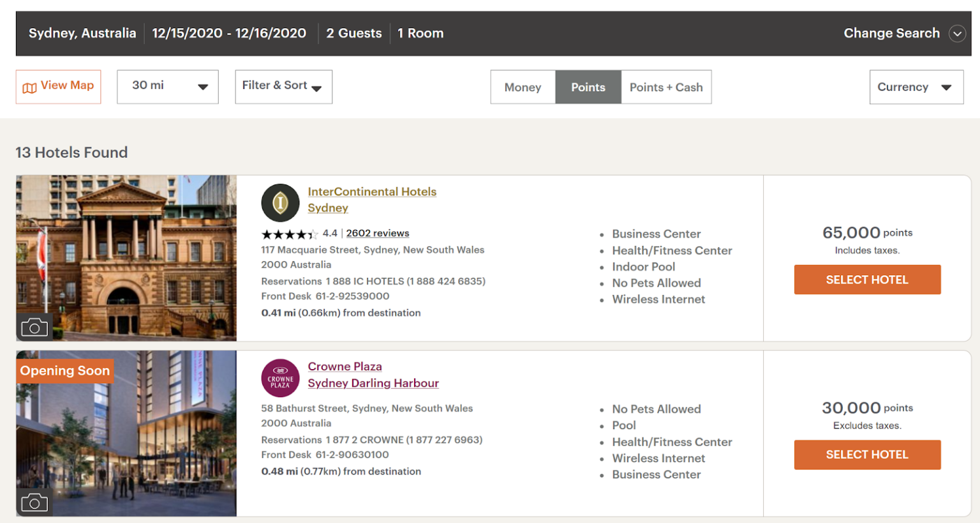Click the half-filled fifth star under InterContinental Hotels
Screen dimensions: 980x523
tap(313, 233)
